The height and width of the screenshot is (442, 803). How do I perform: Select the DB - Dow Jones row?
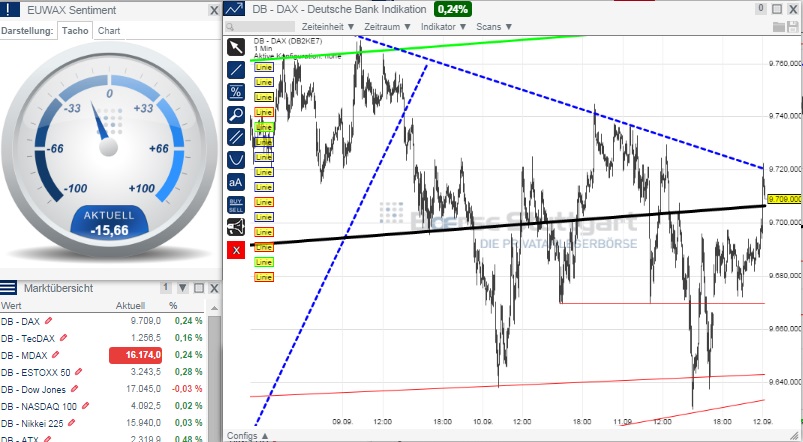pos(102,389)
